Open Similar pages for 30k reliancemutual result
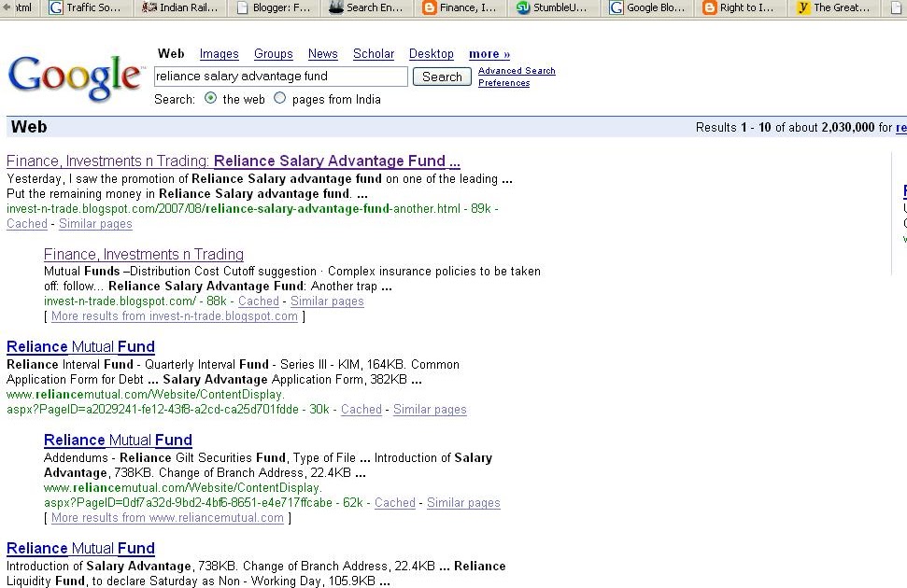Image resolution: width=907 pixels, height=588 pixels. point(430,410)
